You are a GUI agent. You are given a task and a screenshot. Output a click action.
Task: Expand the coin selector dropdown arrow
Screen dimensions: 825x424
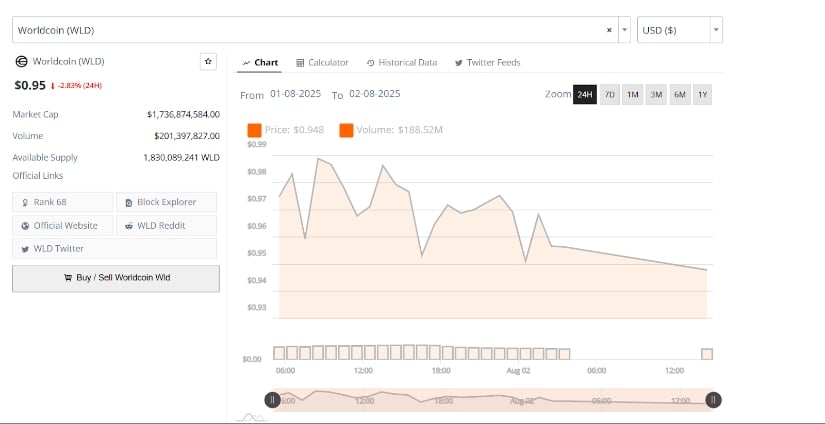(x=625, y=30)
